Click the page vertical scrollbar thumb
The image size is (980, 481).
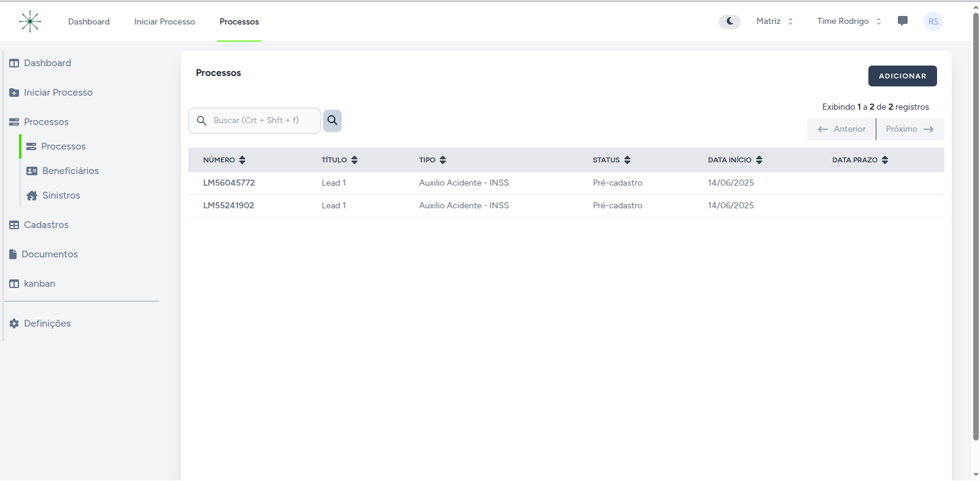tap(976, 227)
